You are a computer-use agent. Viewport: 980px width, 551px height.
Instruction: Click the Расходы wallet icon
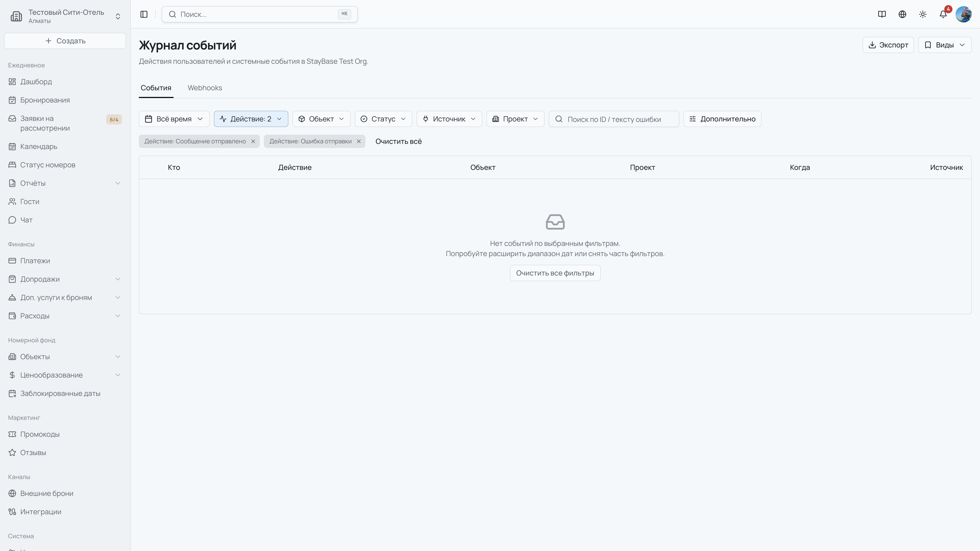point(12,316)
